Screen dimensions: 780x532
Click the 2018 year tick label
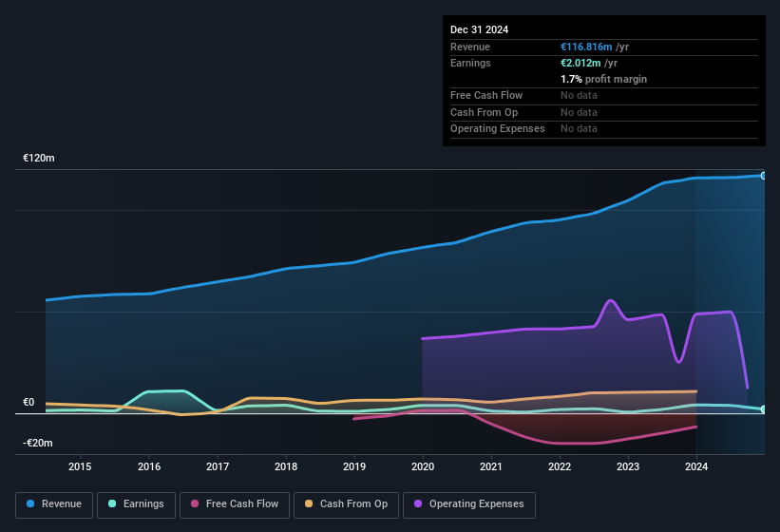pos(286,466)
